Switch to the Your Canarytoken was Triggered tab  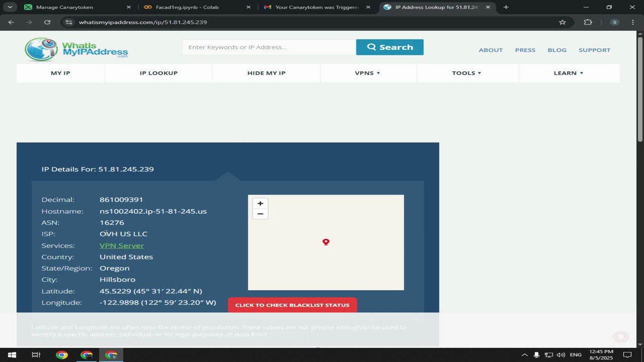click(316, 7)
